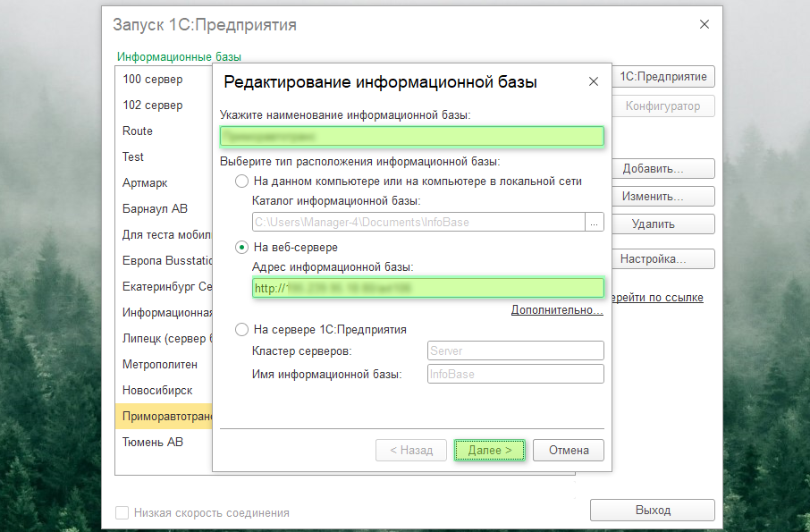Close the 'Редактирование информационной базы' dialog
810x532 pixels.
click(594, 81)
